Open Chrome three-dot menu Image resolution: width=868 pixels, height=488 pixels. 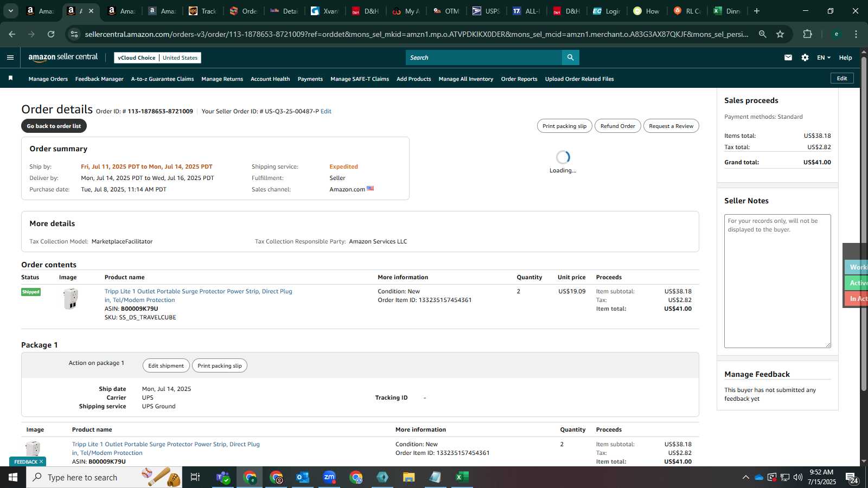[856, 34]
